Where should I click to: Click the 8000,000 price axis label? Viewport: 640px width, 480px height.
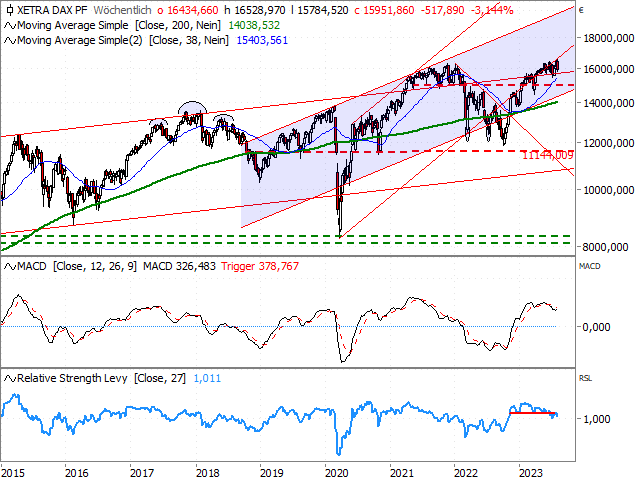(606, 247)
